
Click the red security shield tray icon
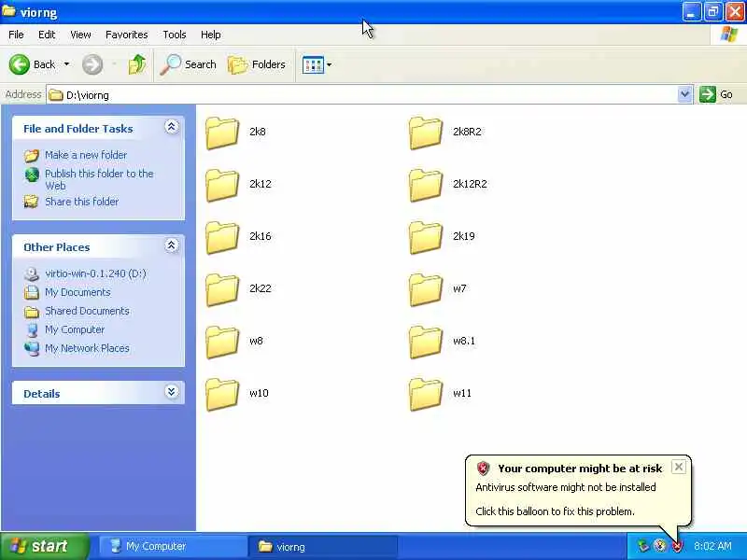click(677, 546)
